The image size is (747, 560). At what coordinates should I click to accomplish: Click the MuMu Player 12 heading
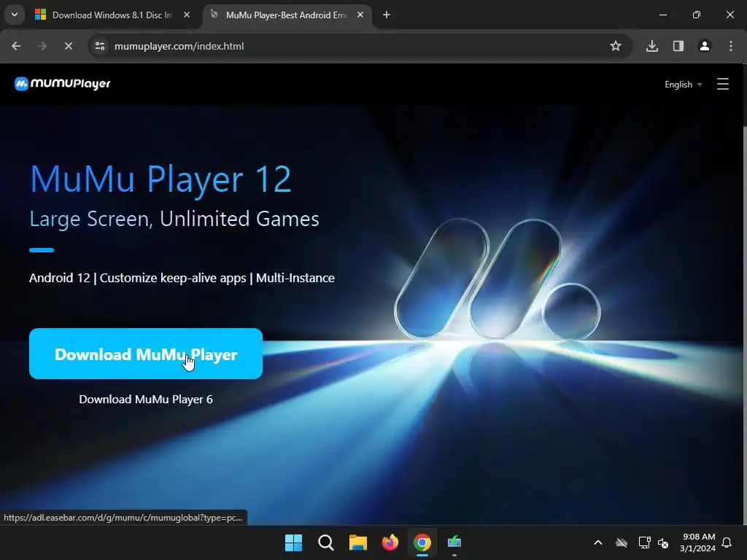[x=160, y=179]
